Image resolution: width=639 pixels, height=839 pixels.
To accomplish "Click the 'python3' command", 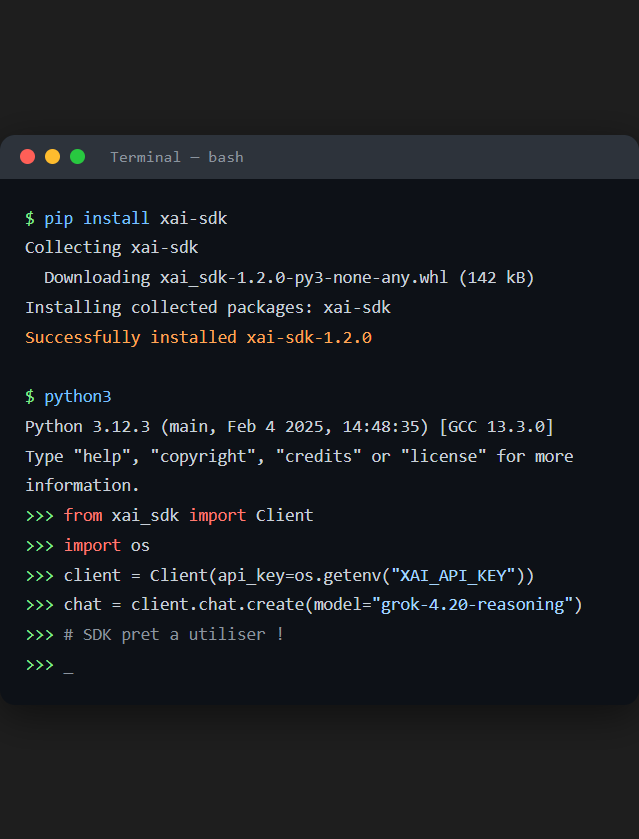I will (x=78, y=396).
